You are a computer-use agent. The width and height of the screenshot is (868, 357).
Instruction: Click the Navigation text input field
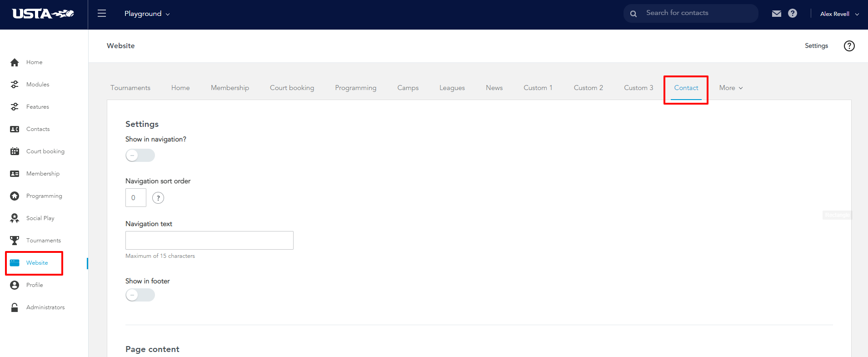pos(210,240)
